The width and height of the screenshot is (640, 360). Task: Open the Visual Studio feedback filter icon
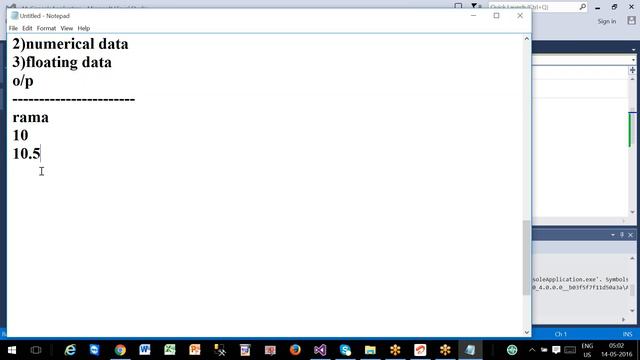tap(474, 6)
